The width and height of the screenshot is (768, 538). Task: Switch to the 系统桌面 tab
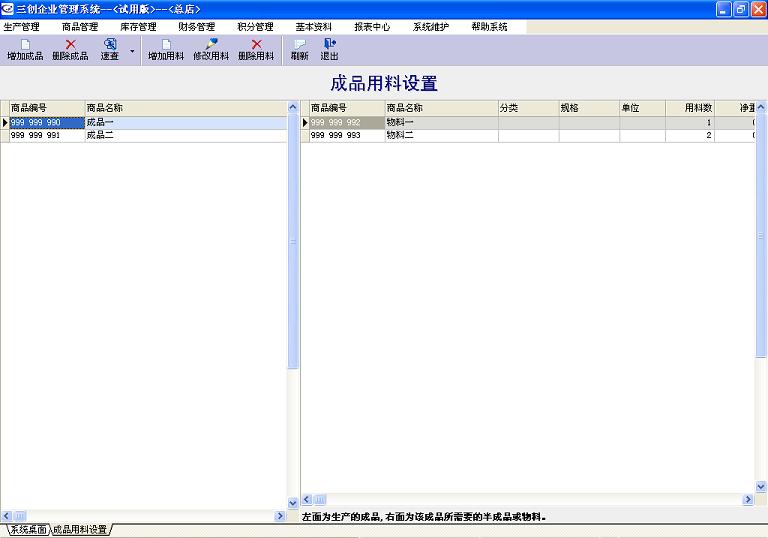click(27, 529)
